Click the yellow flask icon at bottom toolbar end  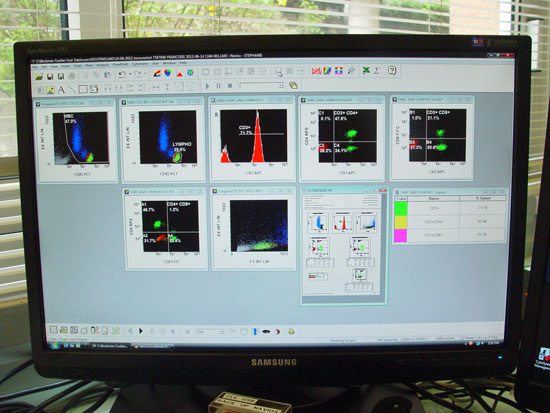(291, 331)
